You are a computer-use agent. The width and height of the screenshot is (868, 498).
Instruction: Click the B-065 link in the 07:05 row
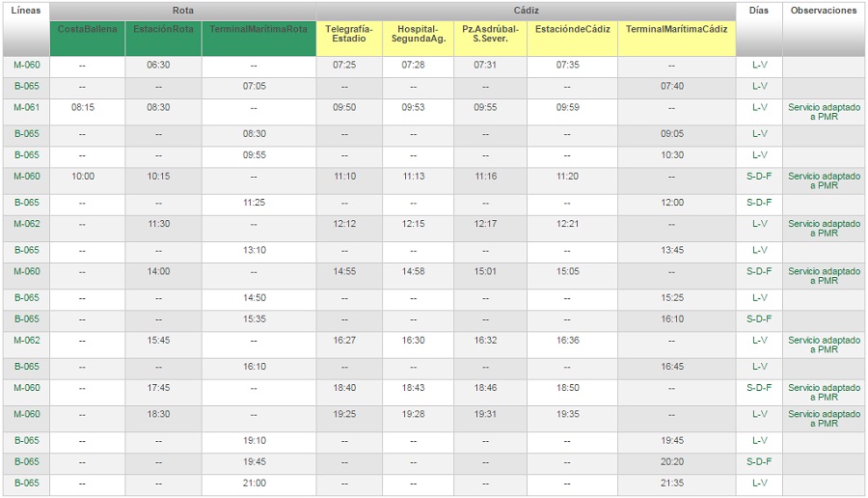[26, 87]
